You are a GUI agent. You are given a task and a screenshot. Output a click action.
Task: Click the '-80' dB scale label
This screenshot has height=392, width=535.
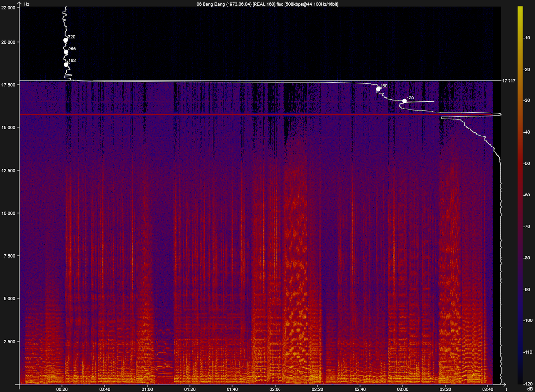[x=527, y=258]
